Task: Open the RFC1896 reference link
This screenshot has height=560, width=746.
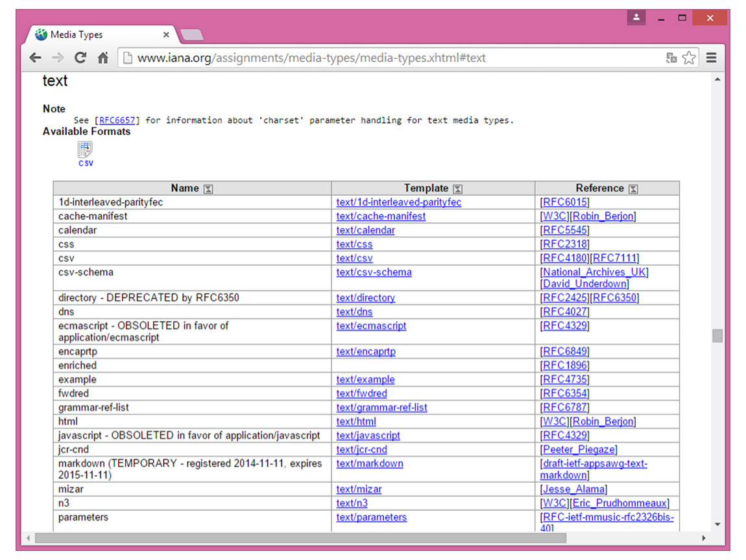Action: pyautogui.click(x=565, y=366)
